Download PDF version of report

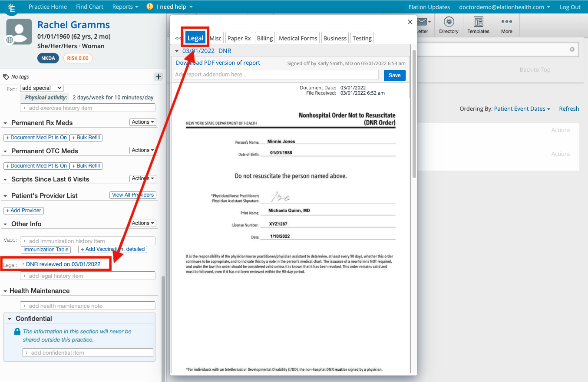click(x=218, y=63)
